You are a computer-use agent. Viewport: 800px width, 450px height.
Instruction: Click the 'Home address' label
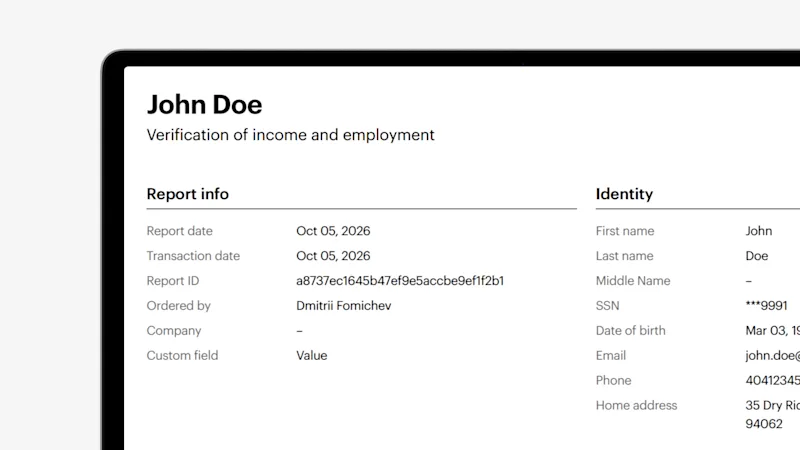tap(636, 406)
